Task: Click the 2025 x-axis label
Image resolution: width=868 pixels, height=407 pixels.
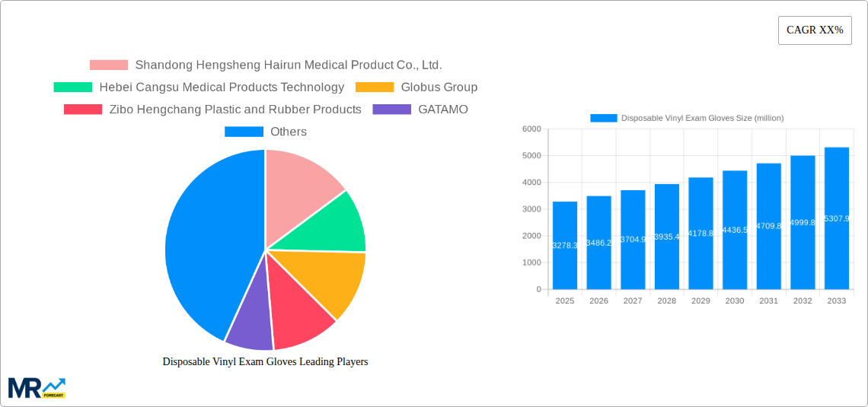Action: coord(565,300)
